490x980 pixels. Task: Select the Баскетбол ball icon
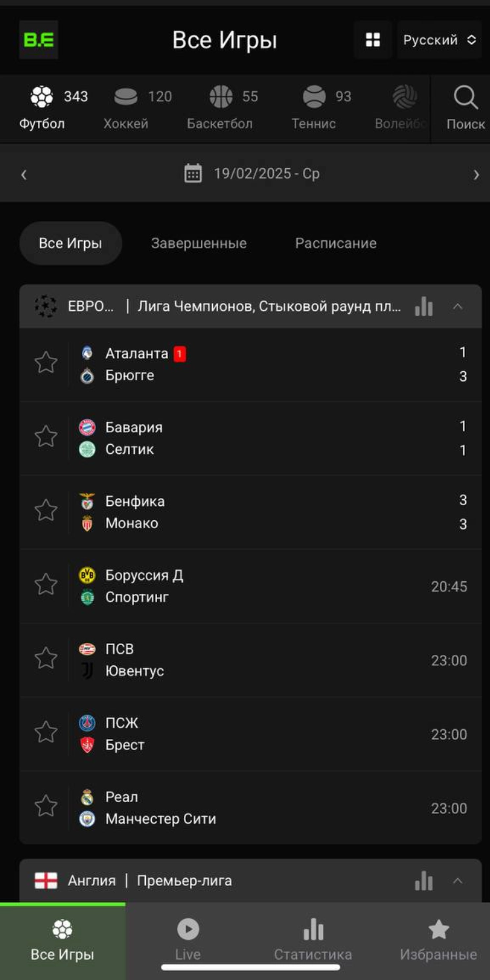221,97
